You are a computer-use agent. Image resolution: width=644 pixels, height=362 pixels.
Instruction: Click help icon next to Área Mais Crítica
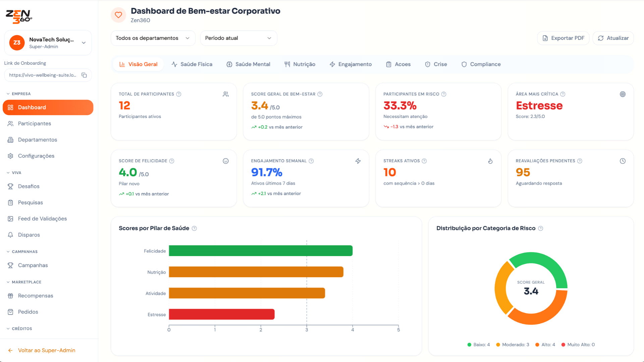(x=563, y=94)
